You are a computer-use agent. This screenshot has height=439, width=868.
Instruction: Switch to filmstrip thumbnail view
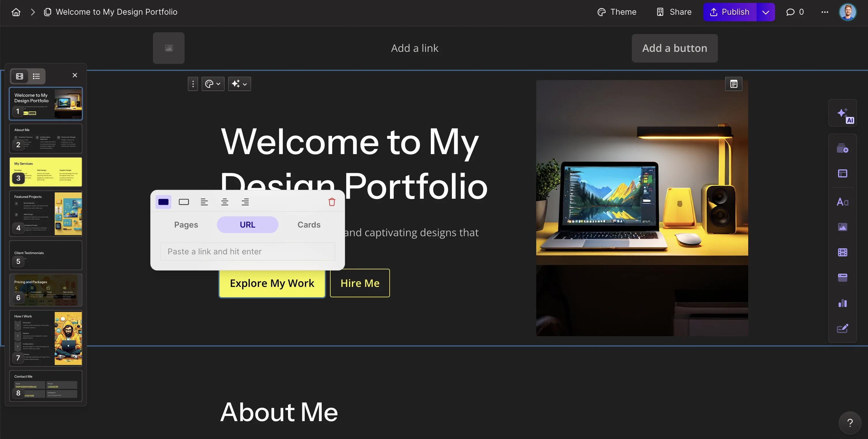click(x=20, y=76)
